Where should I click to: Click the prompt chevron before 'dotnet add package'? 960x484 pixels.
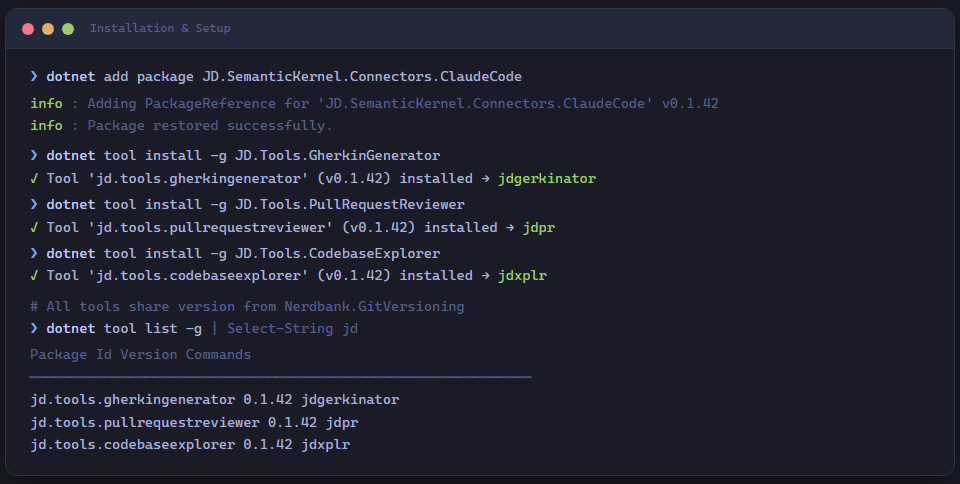click(x=34, y=76)
